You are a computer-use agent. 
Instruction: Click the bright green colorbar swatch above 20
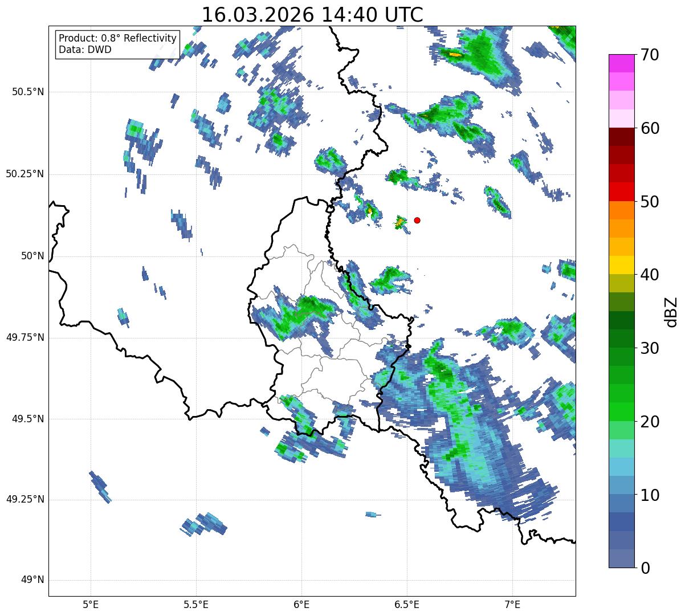point(621,411)
